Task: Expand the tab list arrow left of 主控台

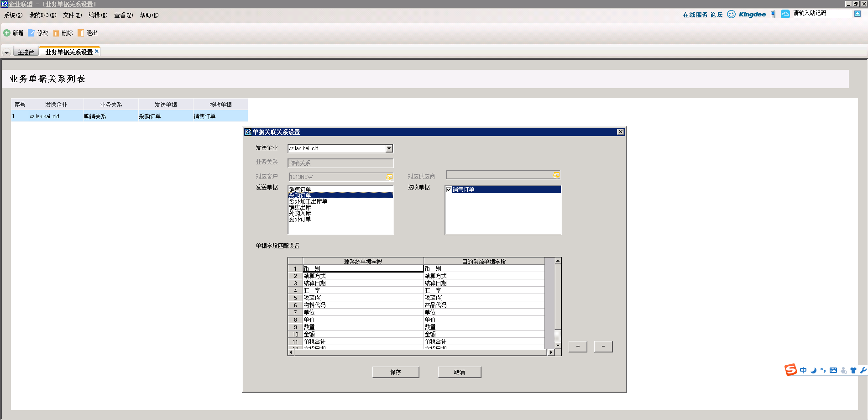Action: (x=6, y=52)
